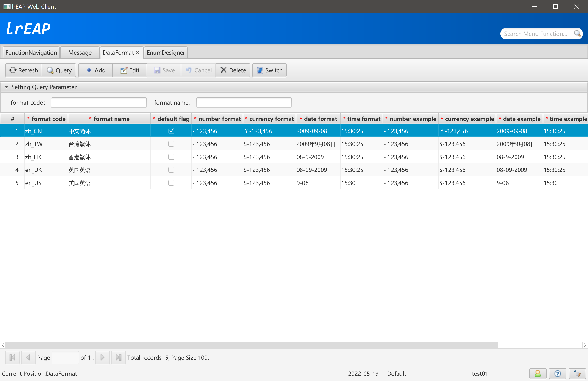Click the rightmost status bar arrow icon
588x381 pixels.
tap(577, 374)
